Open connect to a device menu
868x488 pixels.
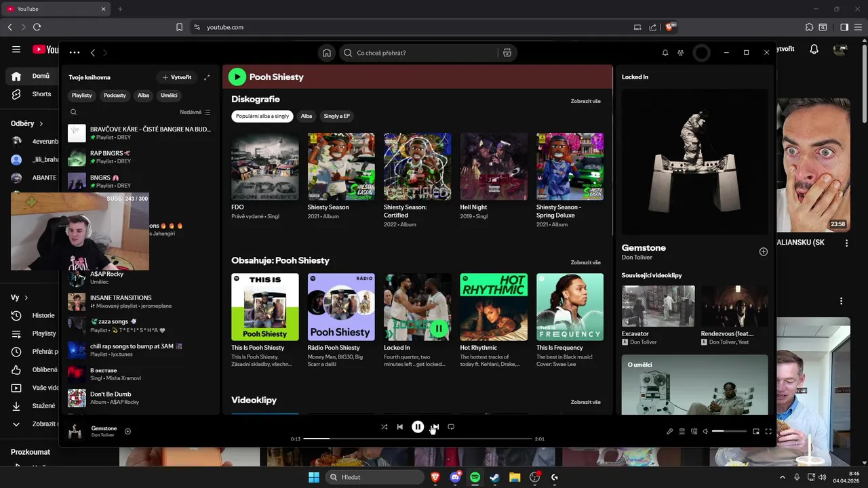pos(694,431)
